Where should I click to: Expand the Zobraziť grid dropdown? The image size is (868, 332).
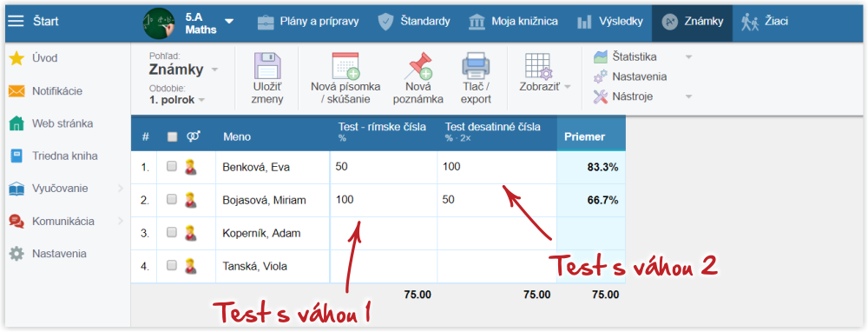pos(545,87)
